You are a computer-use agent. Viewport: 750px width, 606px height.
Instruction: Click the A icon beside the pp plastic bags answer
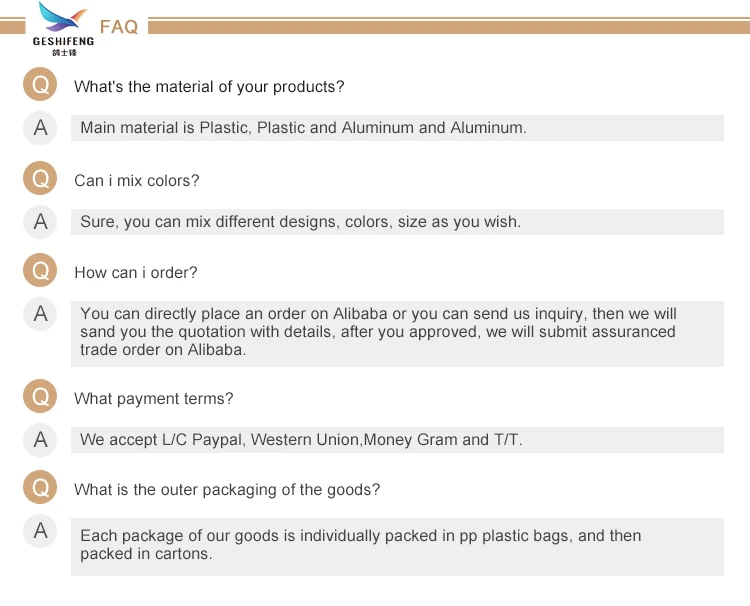(40, 530)
